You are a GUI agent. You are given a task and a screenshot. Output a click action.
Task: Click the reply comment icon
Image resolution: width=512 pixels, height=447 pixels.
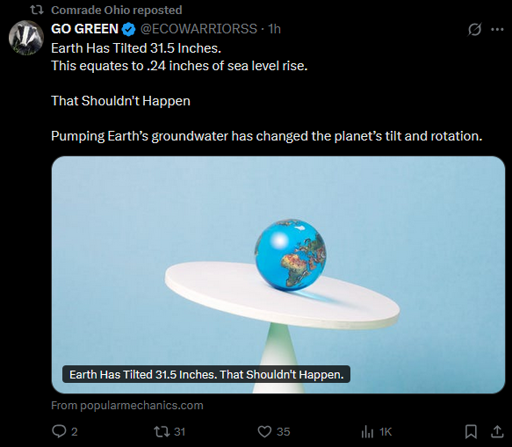click(59, 431)
